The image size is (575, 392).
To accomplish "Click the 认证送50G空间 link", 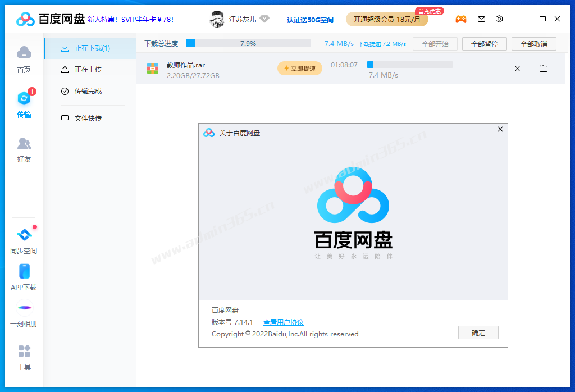I will pos(310,20).
